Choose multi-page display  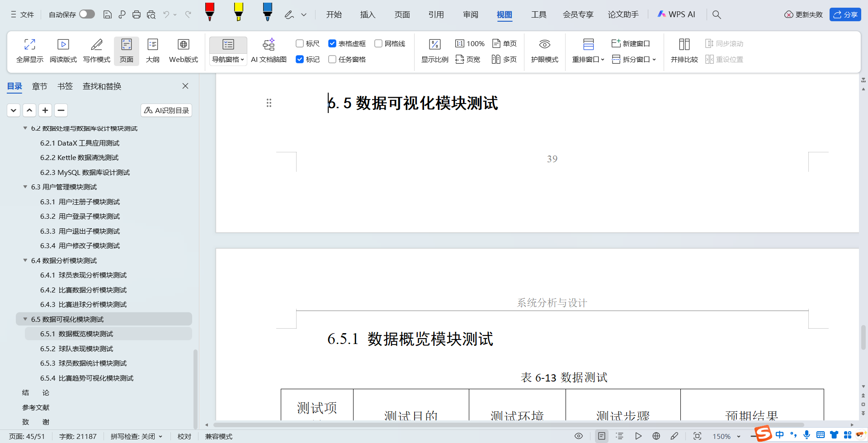point(505,59)
